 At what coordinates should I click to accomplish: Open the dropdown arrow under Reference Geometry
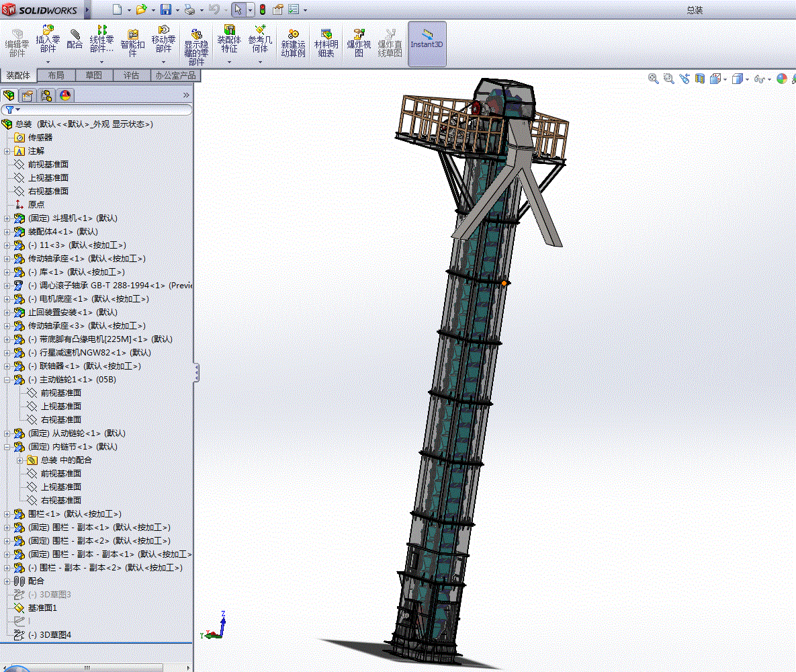click(x=260, y=62)
